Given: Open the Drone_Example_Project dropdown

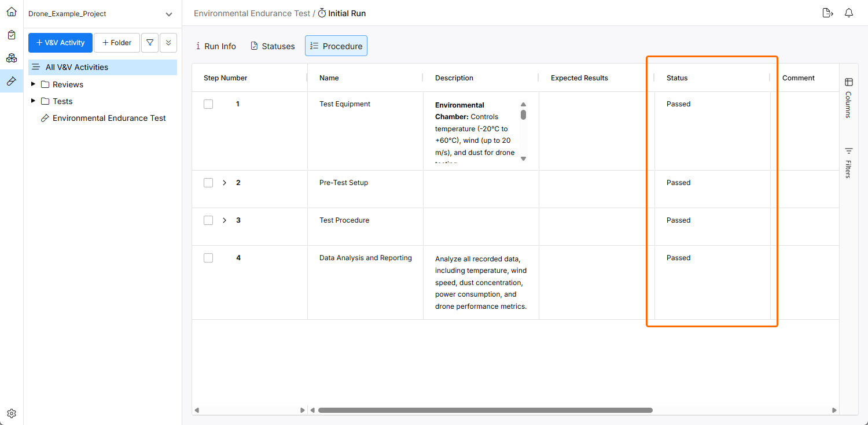Looking at the screenshot, I should pos(169,14).
